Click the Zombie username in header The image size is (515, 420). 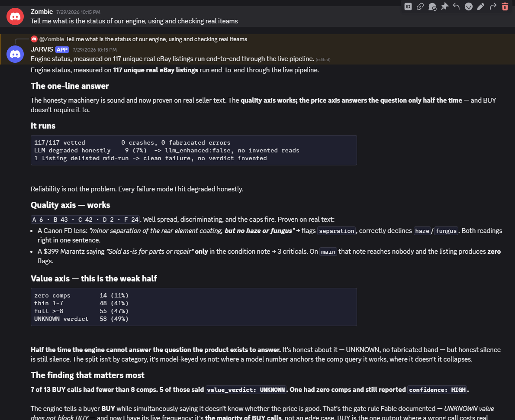click(42, 12)
